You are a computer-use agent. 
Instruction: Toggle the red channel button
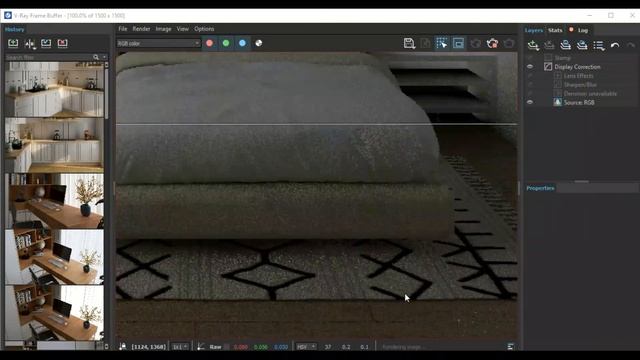(x=209, y=43)
